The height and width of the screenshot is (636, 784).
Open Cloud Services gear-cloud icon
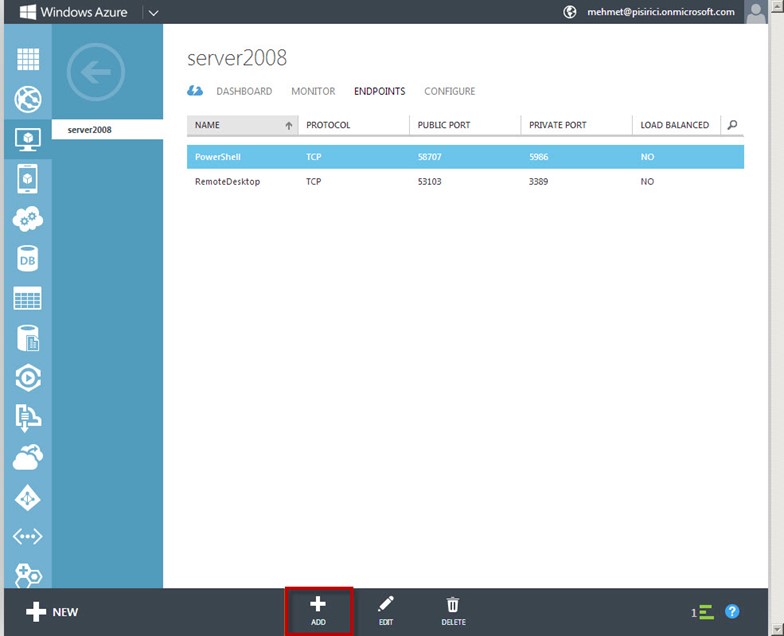[x=28, y=218]
